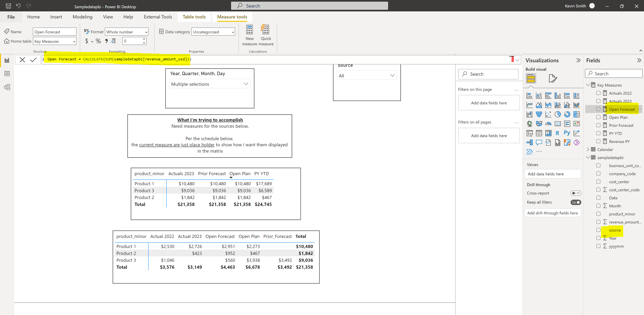Add the Q&A visual
The width and height of the screenshot is (644, 315).
(x=539, y=143)
